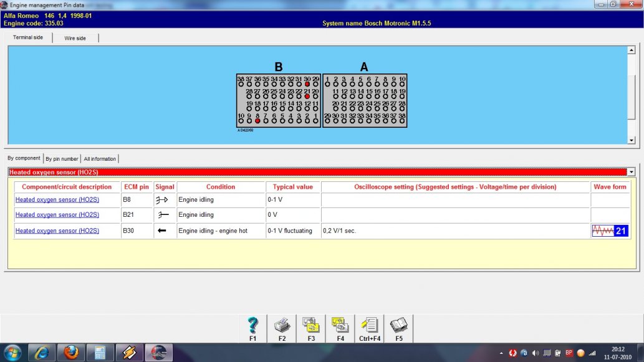Image resolution: width=644 pixels, height=362 pixels.
Task: Show hidden system tray icons
Action: [501, 353]
